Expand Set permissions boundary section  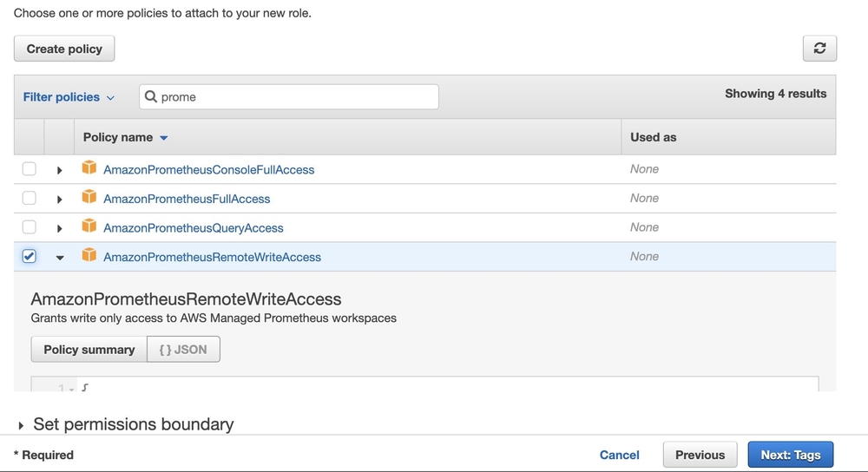21,425
